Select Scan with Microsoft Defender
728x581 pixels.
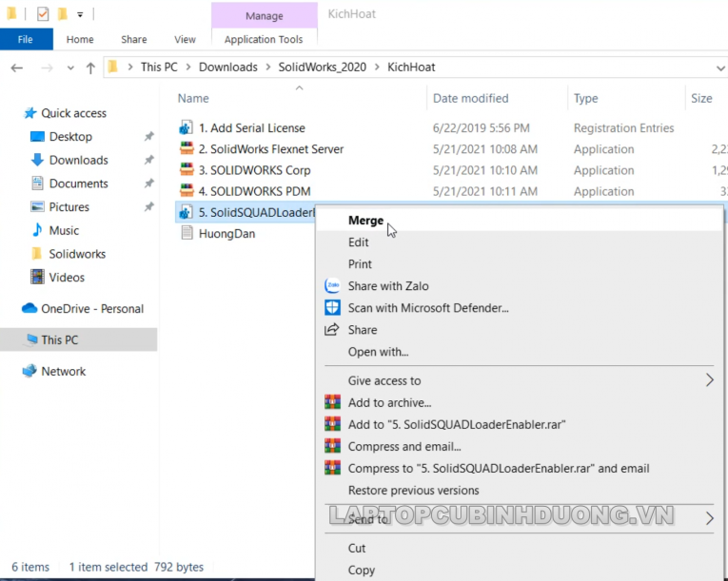point(519,308)
